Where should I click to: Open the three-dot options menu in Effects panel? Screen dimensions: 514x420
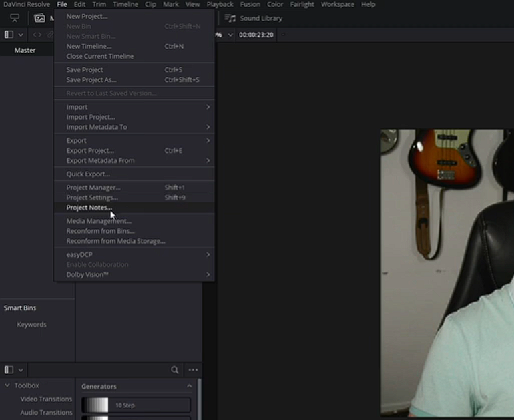coord(193,369)
